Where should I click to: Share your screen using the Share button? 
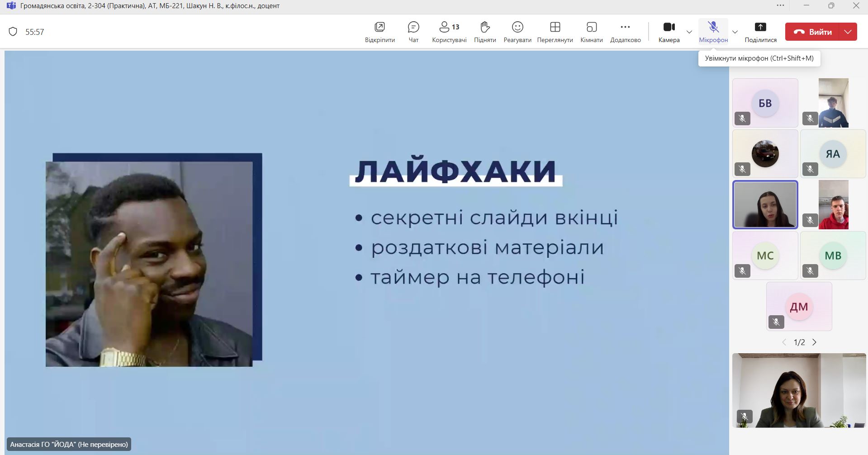760,32
